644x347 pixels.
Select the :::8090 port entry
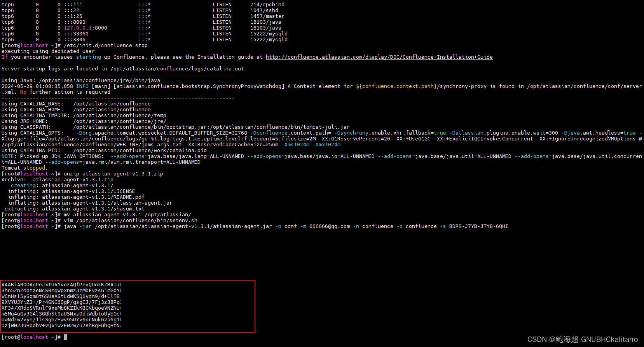(x=75, y=22)
